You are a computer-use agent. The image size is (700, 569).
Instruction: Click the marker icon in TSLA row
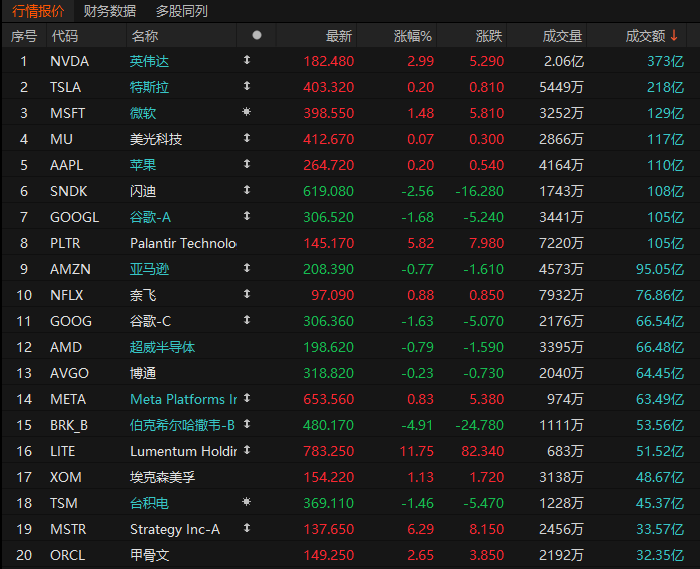[247, 86]
